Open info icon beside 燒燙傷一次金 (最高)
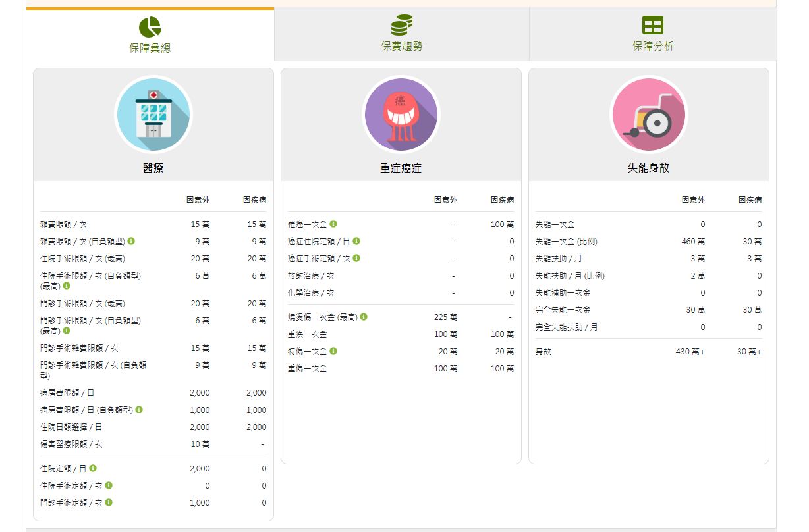809x532 pixels. point(364,317)
